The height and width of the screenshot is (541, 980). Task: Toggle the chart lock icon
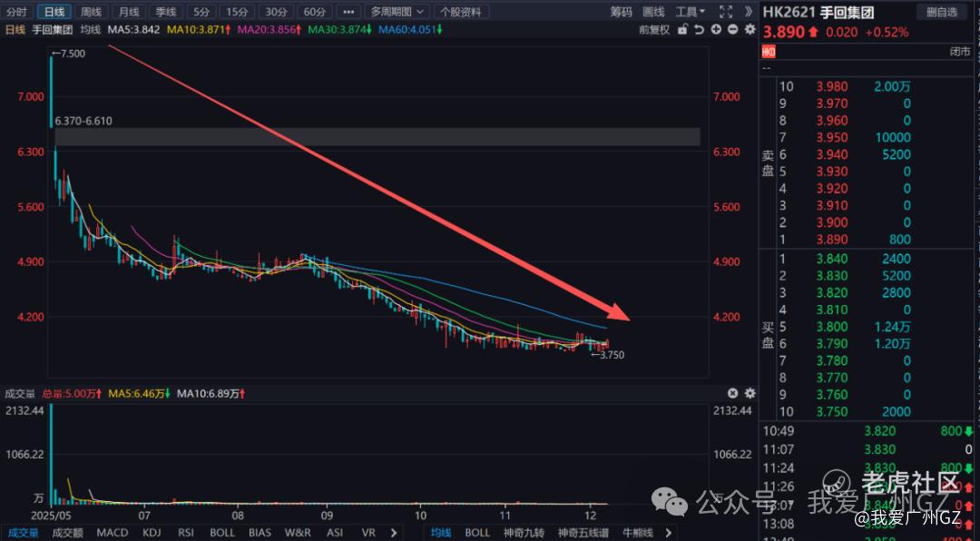point(683,29)
